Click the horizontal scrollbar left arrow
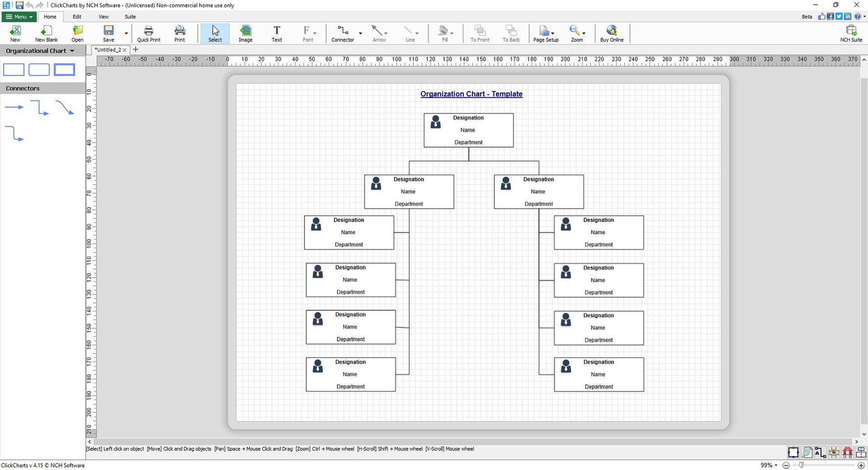This screenshot has width=868, height=470. [x=90, y=441]
